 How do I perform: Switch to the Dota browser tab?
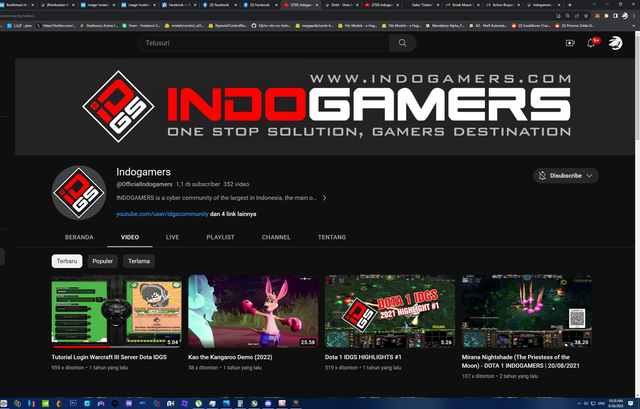coord(341,5)
